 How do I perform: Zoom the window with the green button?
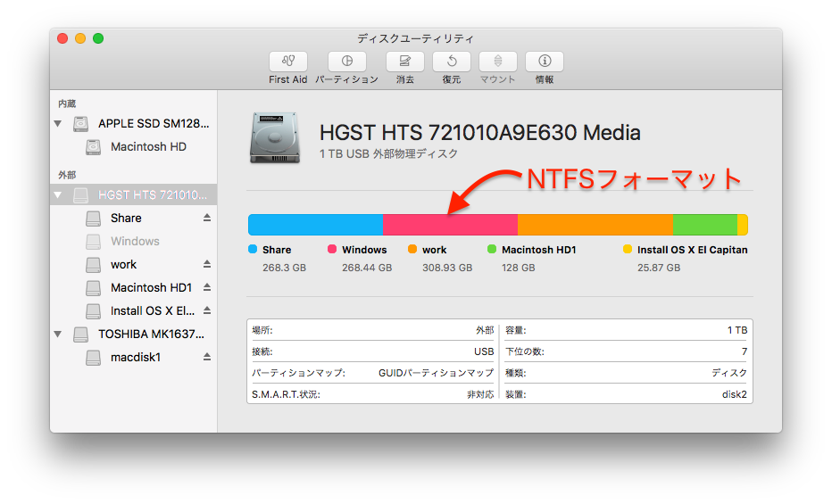pos(98,38)
